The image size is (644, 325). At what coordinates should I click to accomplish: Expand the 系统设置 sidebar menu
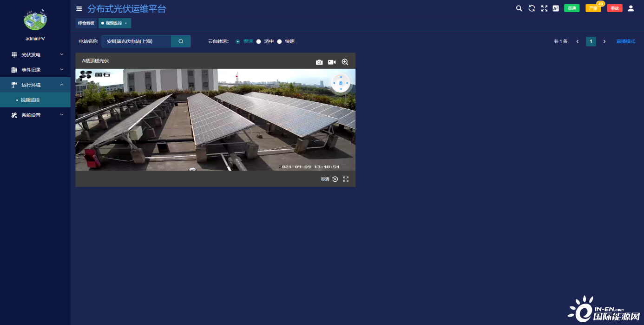click(35, 115)
